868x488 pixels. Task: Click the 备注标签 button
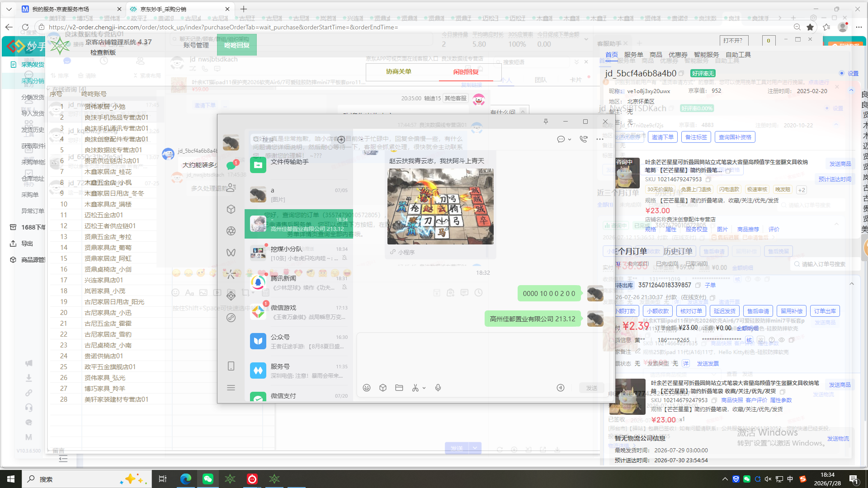(x=696, y=137)
